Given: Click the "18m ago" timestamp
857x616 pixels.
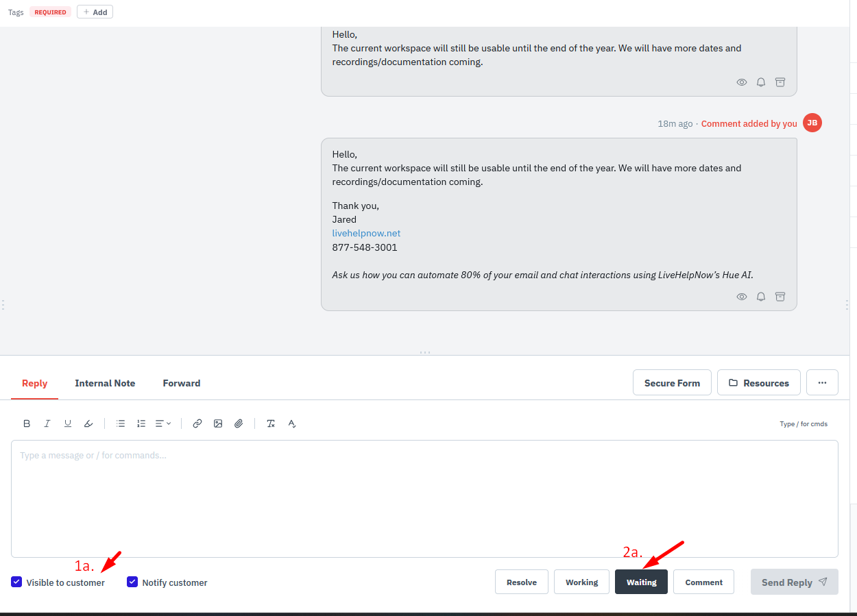Looking at the screenshot, I should click(x=675, y=124).
